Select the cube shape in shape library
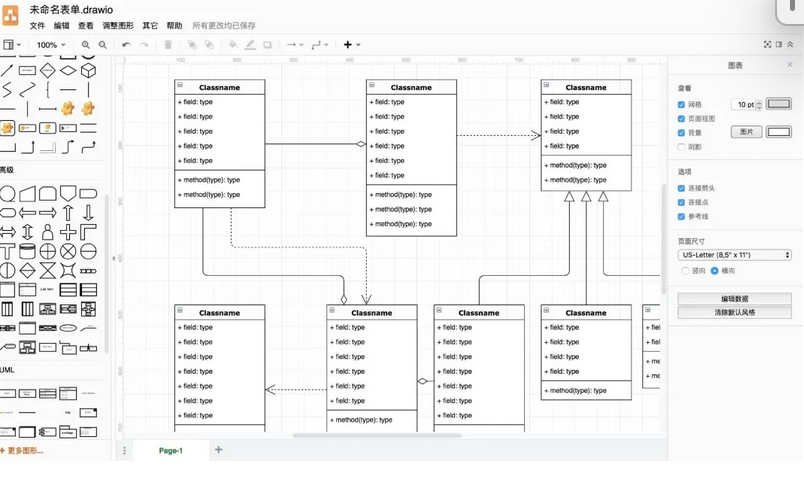The image size is (804, 477). tap(88, 70)
